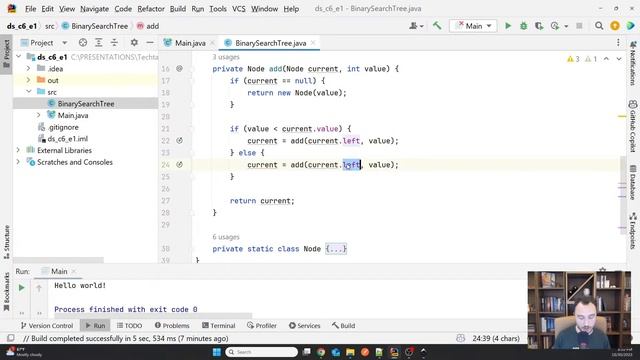Select .gitignore file in project tree
Screen dimensions: 640x360
click(x=63, y=127)
